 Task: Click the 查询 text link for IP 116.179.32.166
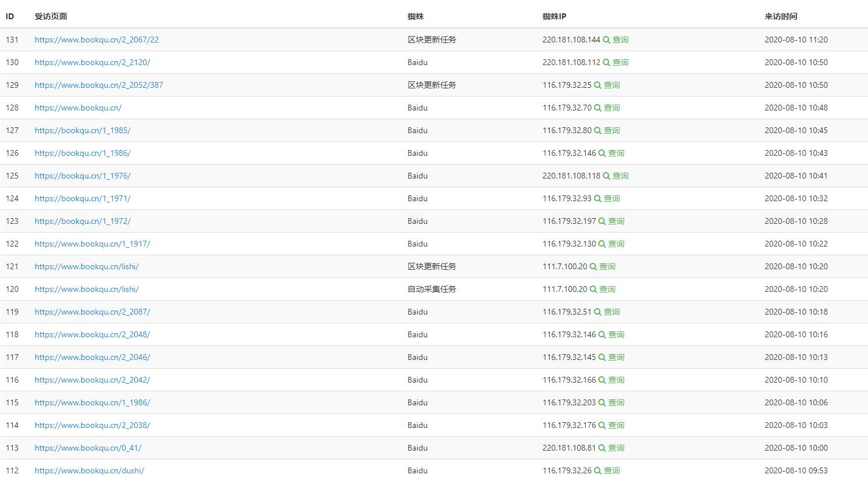pyautogui.click(x=616, y=380)
